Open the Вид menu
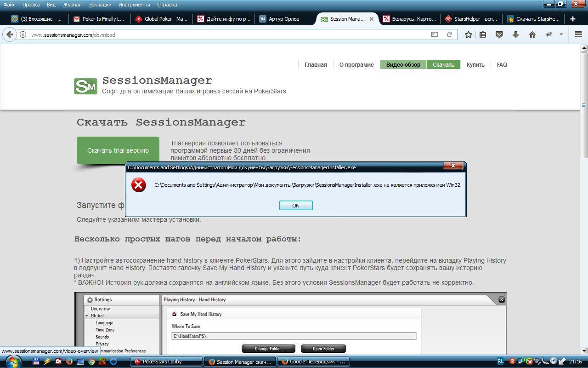 click(51, 5)
